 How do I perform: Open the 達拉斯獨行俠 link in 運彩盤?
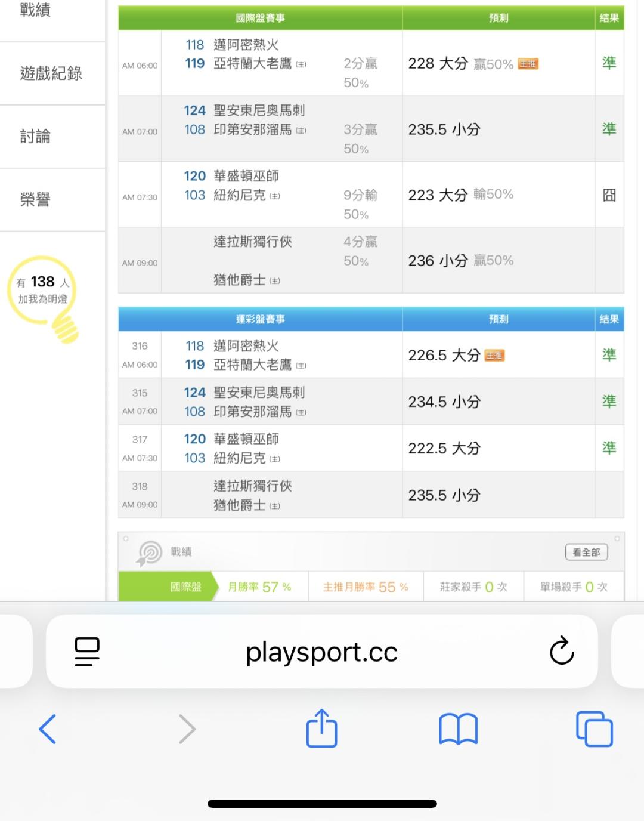point(253,486)
